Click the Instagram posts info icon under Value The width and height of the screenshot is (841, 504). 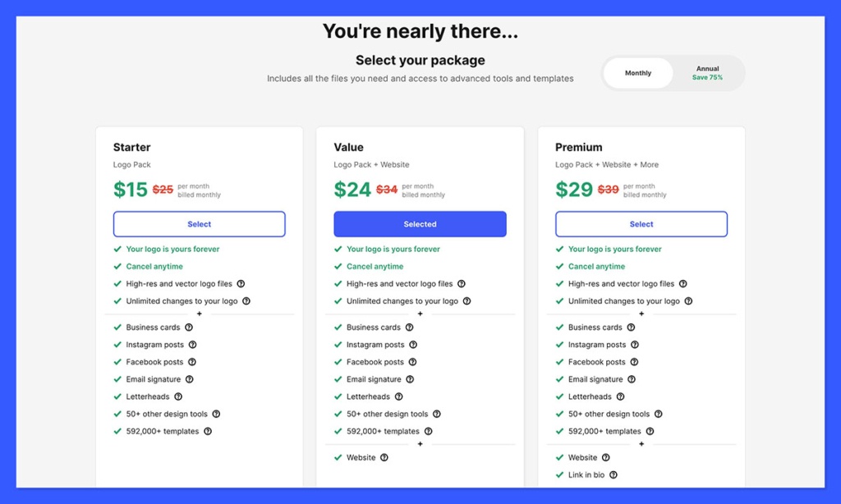tap(413, 344)
